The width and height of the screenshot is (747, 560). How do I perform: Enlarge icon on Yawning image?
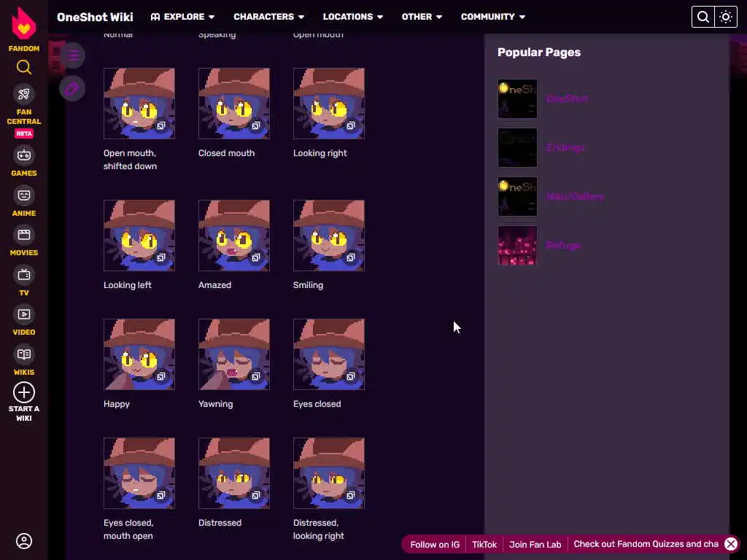coord(256,376)
